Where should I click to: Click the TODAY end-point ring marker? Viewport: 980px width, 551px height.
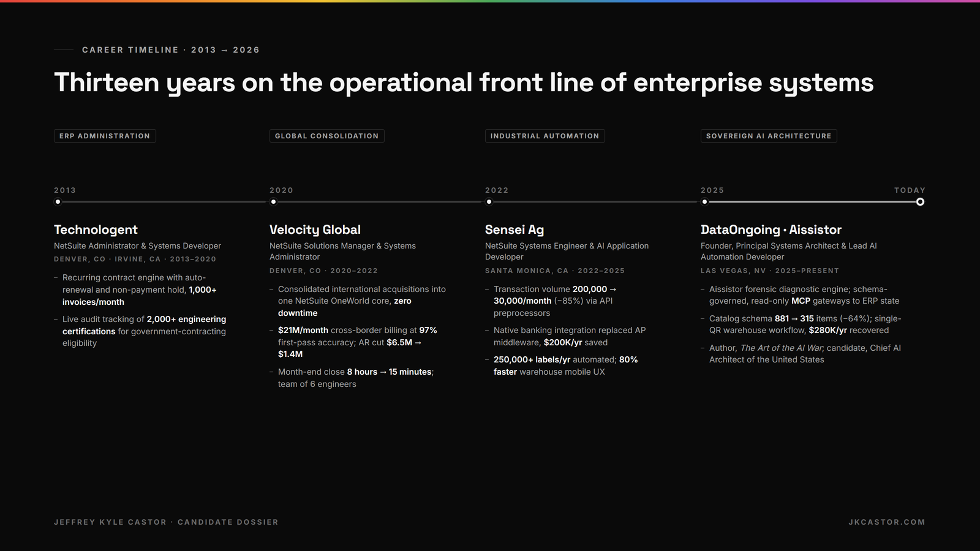pos(920,201)
